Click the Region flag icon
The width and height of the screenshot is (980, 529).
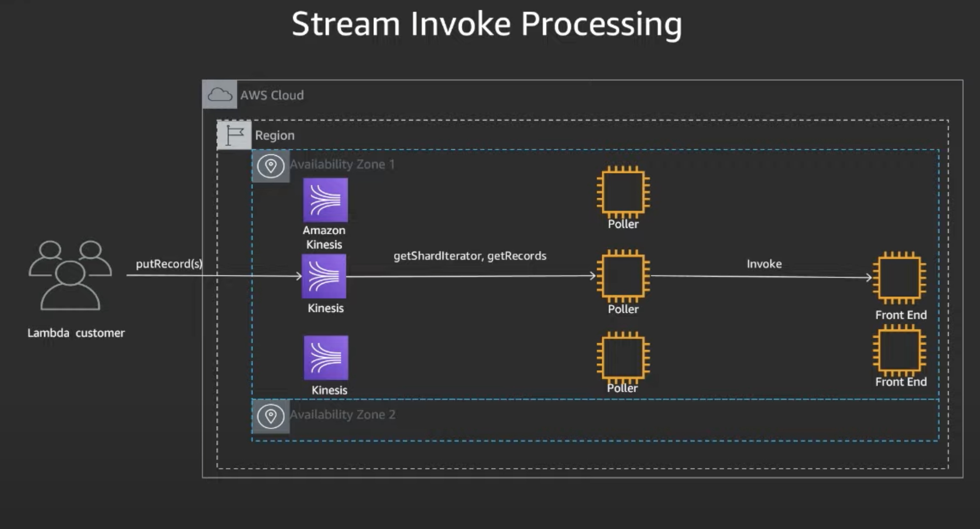(x=234, y=135)
